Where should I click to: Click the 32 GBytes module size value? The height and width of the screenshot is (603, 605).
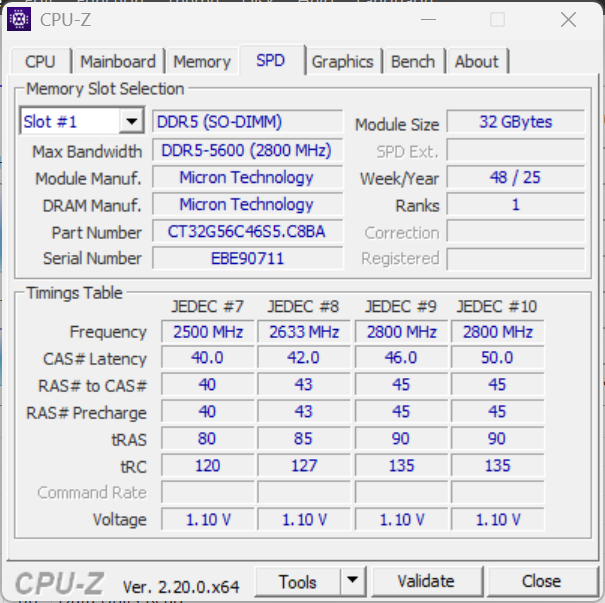click(515, 122)
